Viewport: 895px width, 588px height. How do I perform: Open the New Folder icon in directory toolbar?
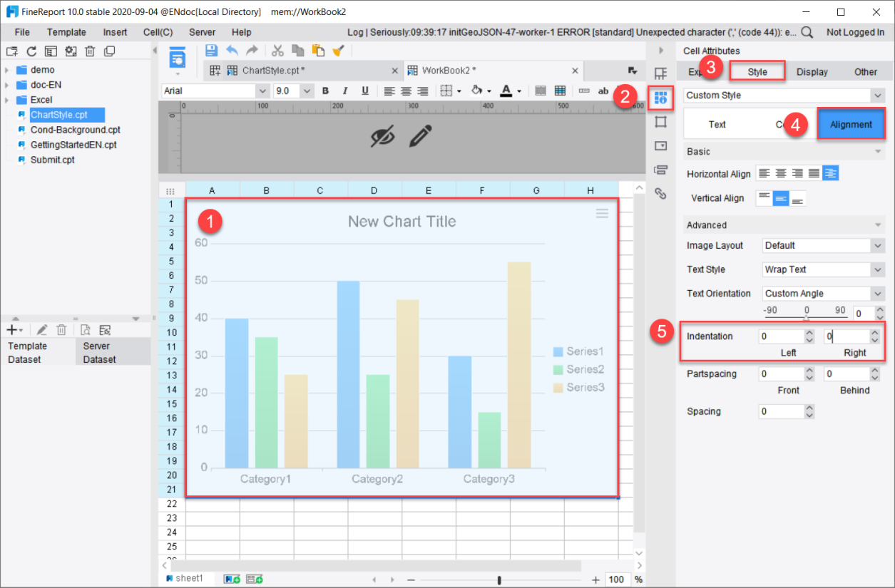coord(10,51)
